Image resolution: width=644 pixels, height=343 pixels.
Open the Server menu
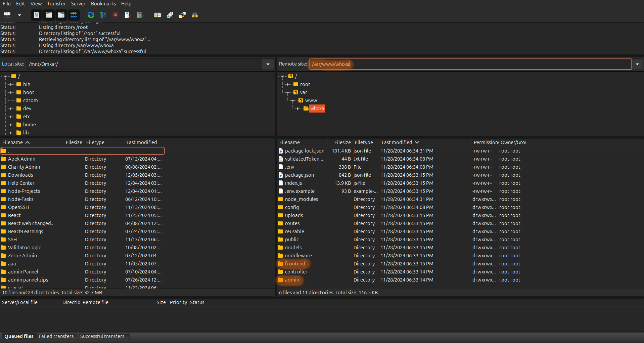(x=78, y=4)
